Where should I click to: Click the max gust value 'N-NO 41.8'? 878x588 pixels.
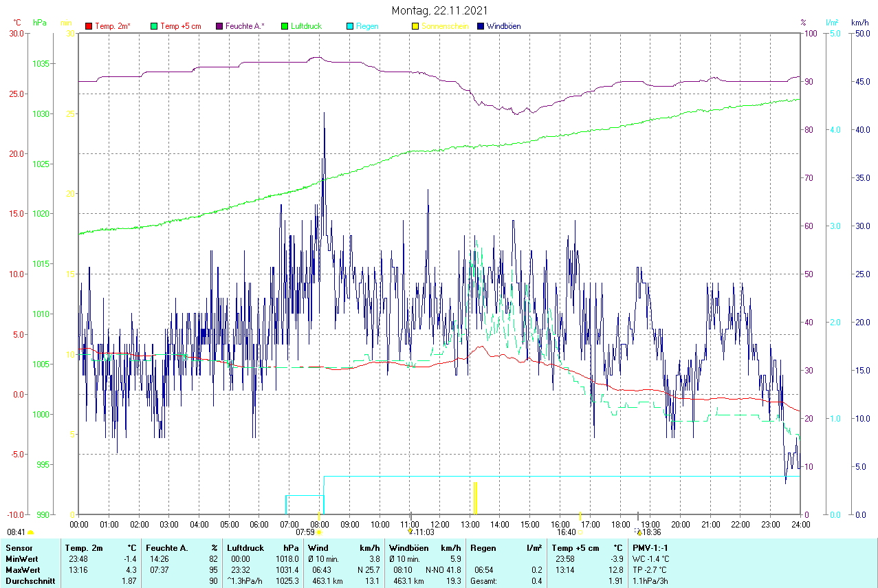click(x=443, y=570)
